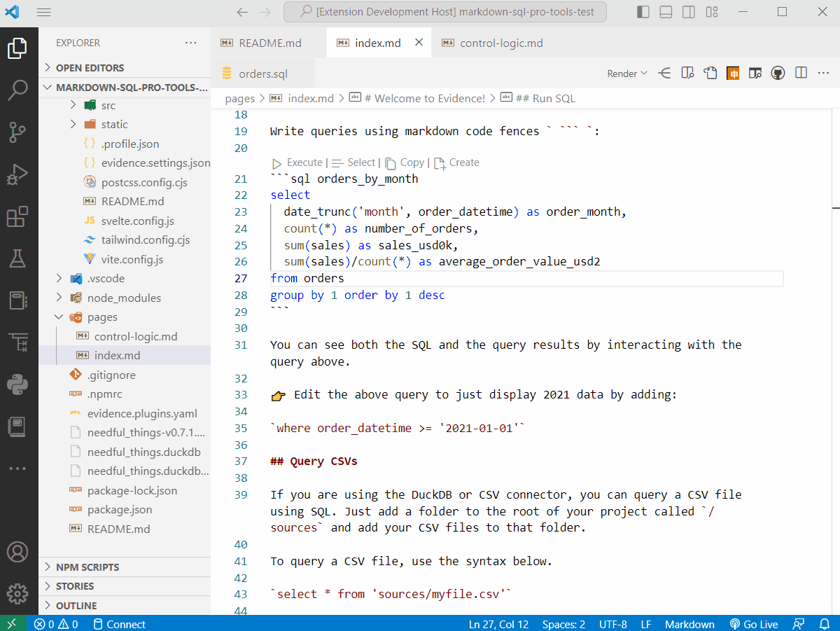
Task: Toggle the panel layout button
Action: pyautogui.click(x=666, y=12)
